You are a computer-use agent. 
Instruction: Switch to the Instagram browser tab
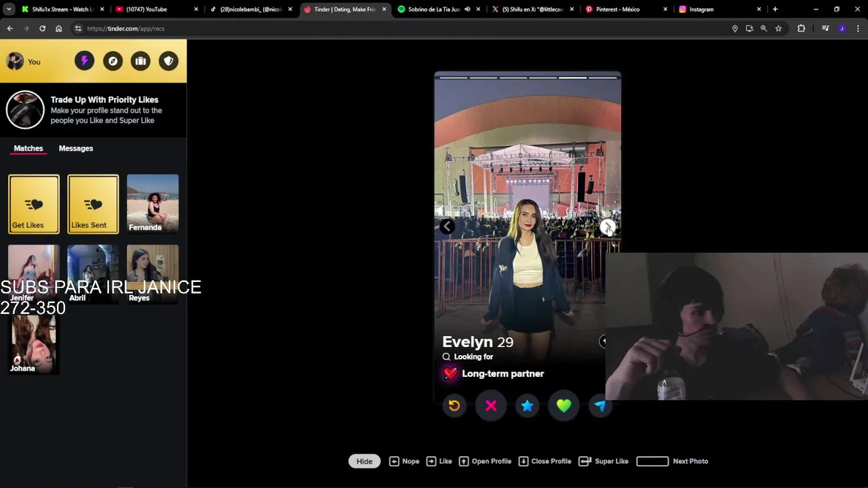coord(720,9)
